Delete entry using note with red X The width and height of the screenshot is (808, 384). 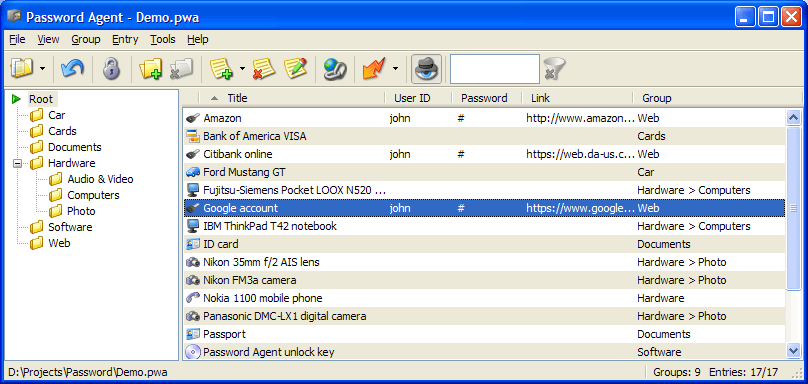pyautogui.click(x=264, y=68)
